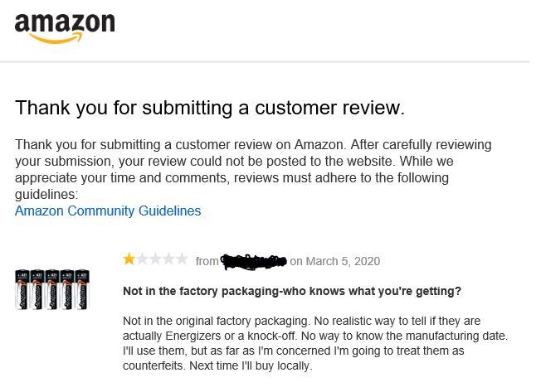Select the second gray rating star
The image size is (541, 392).
point(142,259)
